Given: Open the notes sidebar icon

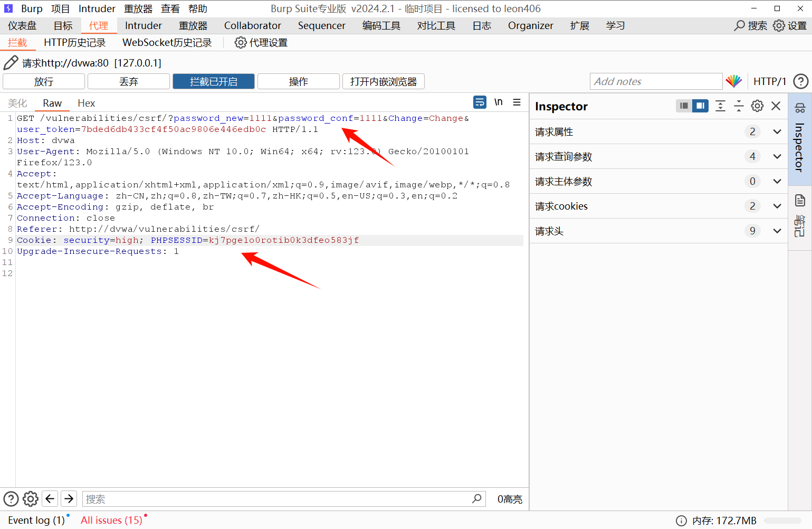Looking at the screenshot, I should click(800, 200).
